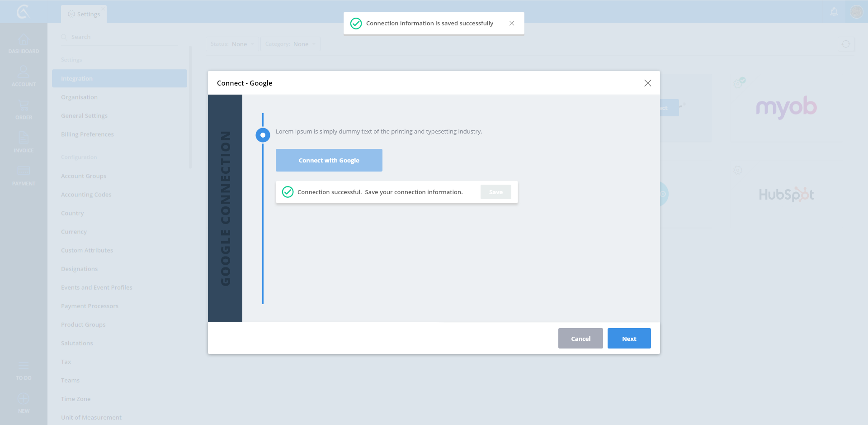The image size is (868, 425).
Task: Click the Connect with Google button
Action: coord(329,160)
